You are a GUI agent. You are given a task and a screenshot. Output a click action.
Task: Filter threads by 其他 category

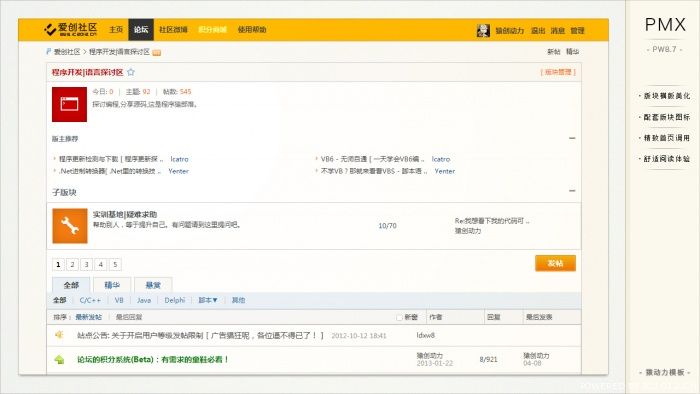238,300
